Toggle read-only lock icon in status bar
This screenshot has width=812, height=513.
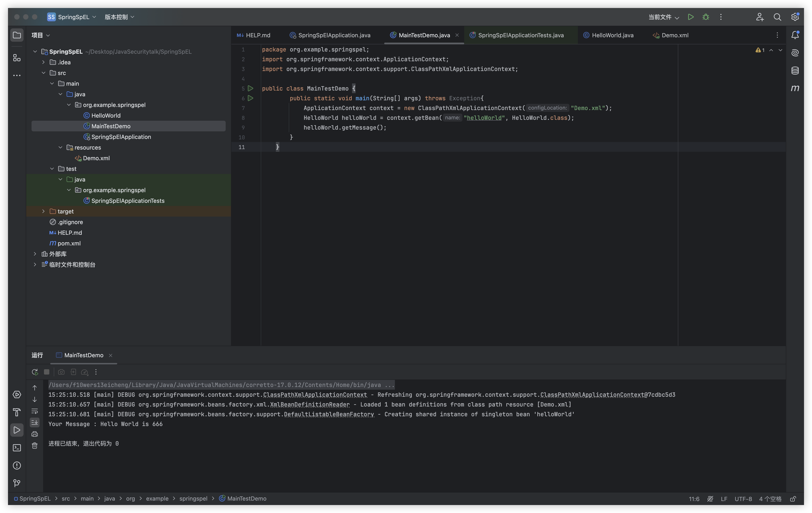793,499
